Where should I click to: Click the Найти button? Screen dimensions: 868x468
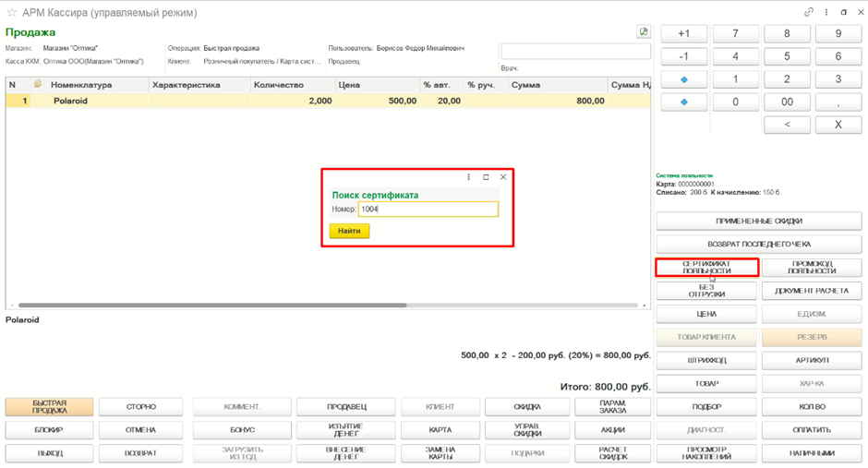click(349, 231)
